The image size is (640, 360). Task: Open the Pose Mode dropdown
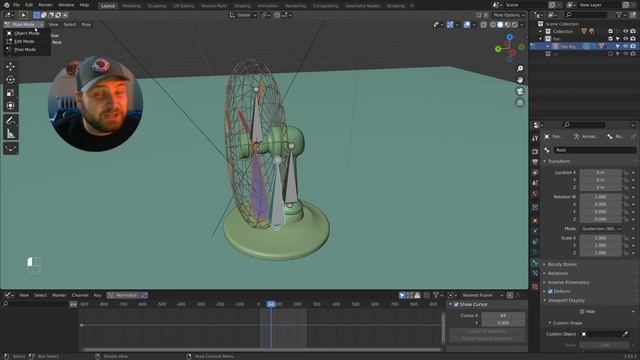pos(24,24)
